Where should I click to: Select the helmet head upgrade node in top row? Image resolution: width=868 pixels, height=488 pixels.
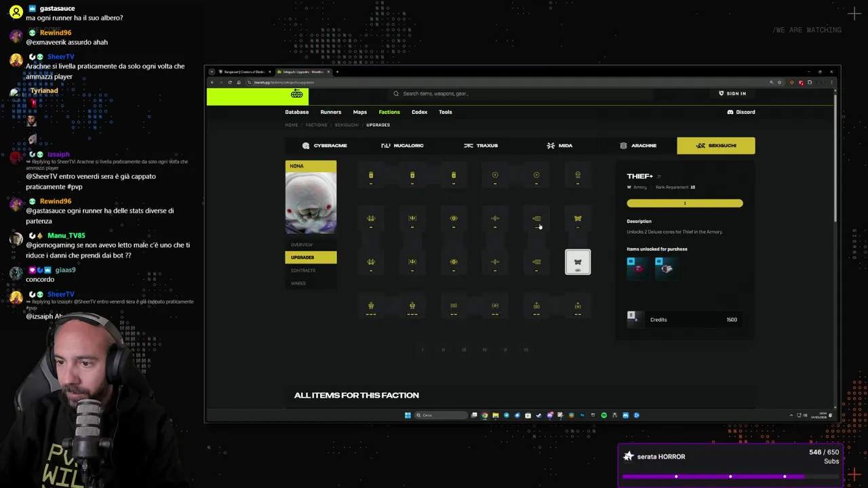tap(578, 175)
